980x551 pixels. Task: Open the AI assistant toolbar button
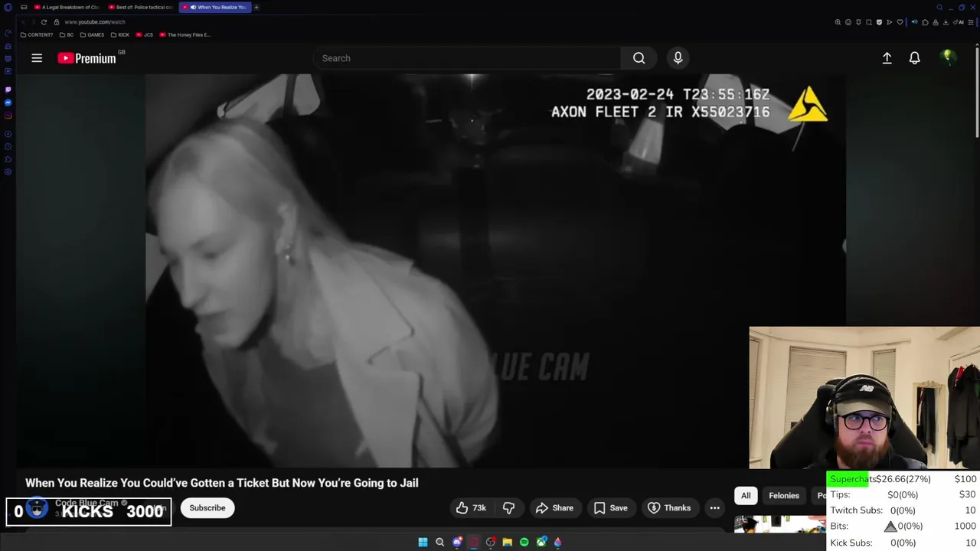pyautogui.click(x=959, y=22)
